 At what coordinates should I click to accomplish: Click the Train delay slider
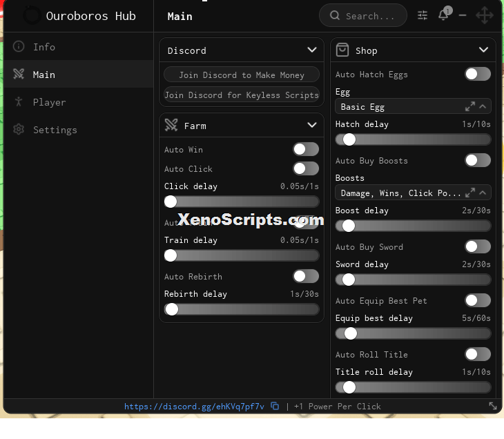[242, 256]
